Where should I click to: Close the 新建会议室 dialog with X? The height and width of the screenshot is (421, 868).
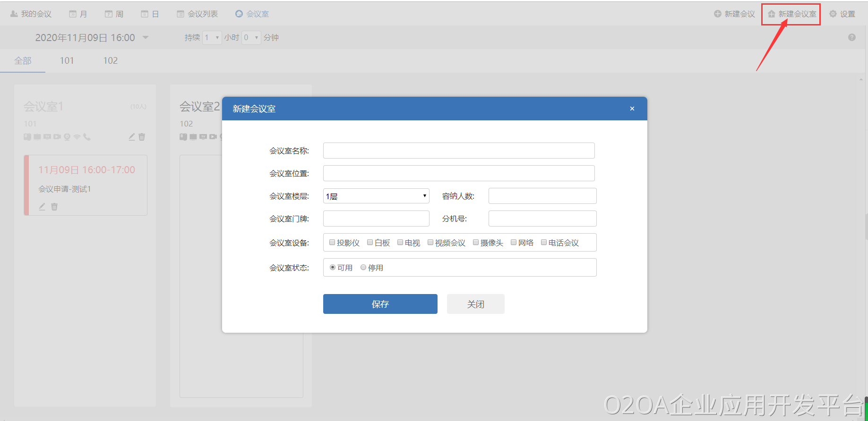coord(632,109)
